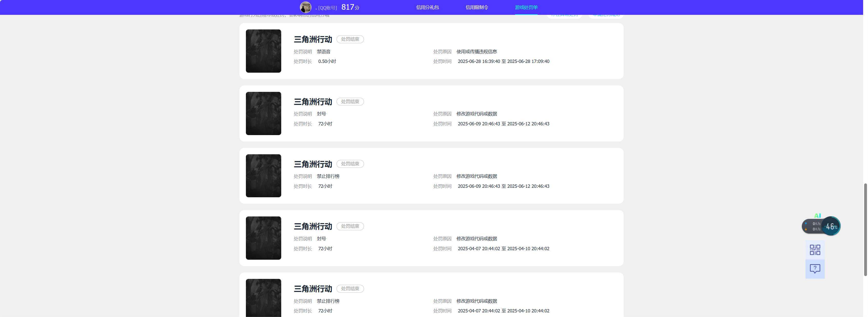The width and height of the screenshot is (868, 317).
Task: Click 处罚结束 badge on April 禁止排行榜 record
Action: [x=350, y=289]
